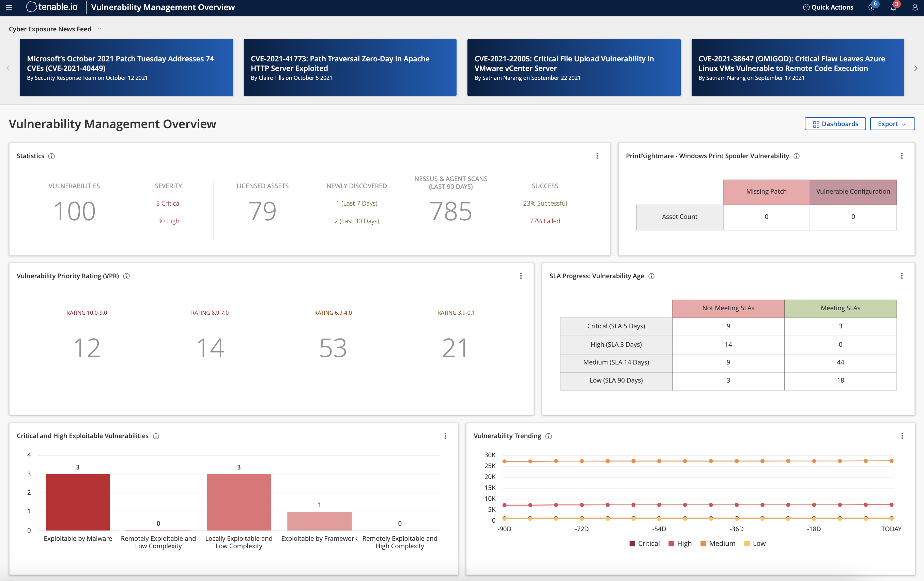Select the Critical and High Exploitable Vulnerabilities menu
The image size is (924, 581).
(x=445, y=436)
